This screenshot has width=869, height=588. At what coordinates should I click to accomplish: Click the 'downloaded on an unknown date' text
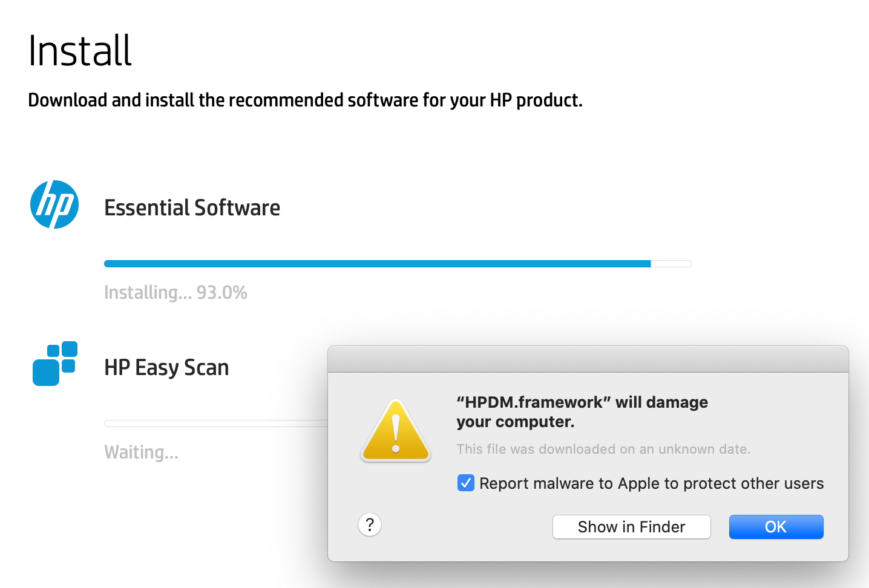click(x=603, y=449)
